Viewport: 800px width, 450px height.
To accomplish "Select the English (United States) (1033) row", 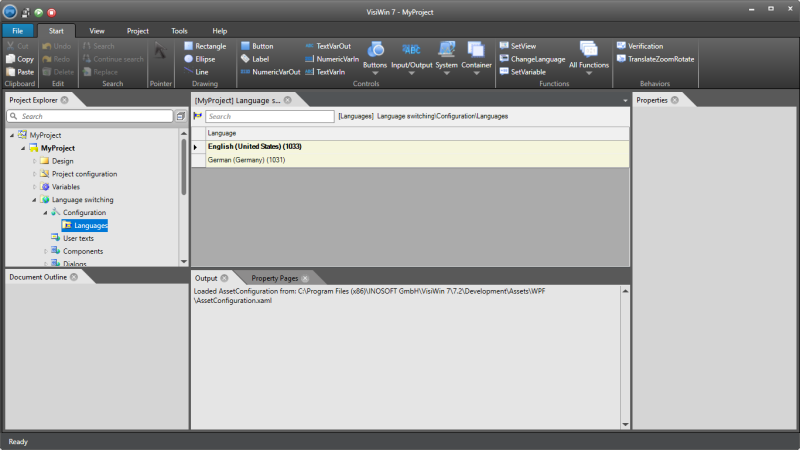I will point(411,146).
